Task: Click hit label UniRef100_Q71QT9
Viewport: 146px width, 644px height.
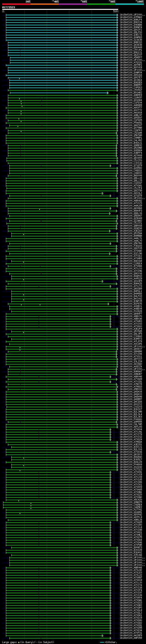Action: (131, 166)
